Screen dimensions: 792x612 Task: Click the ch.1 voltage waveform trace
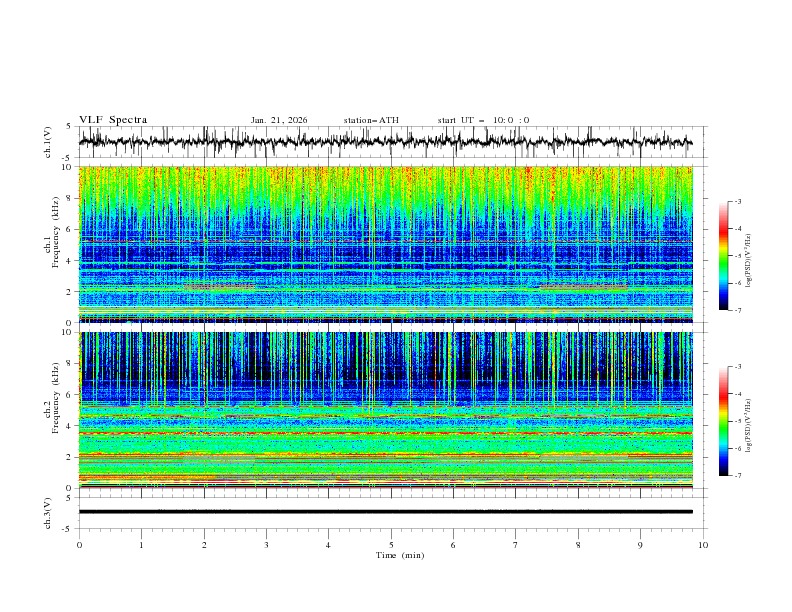click(385, 142)
